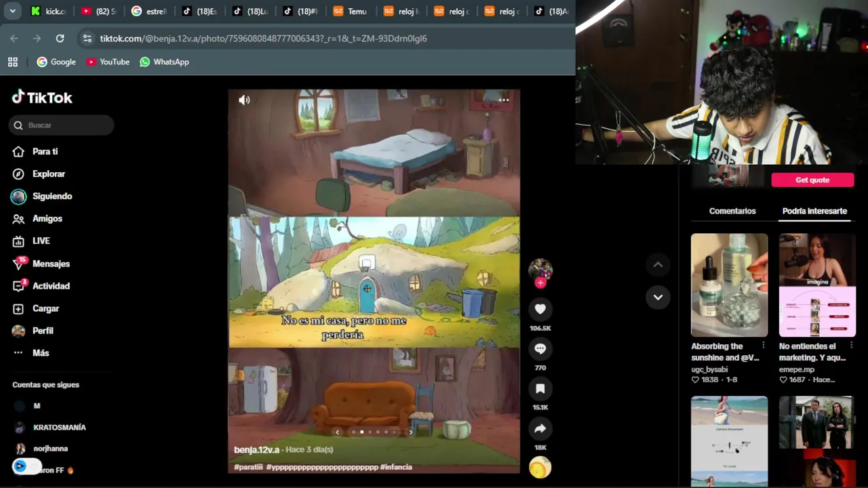This screenshot has height=488, width=868.
Task: Follow creator with red plus badge
Action: click(540, 283)
